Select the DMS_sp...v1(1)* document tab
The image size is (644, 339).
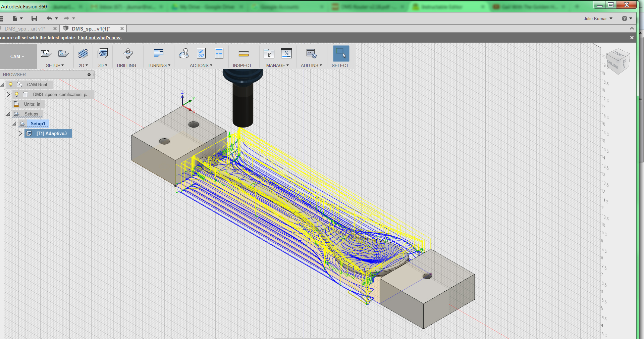[91, 29]
